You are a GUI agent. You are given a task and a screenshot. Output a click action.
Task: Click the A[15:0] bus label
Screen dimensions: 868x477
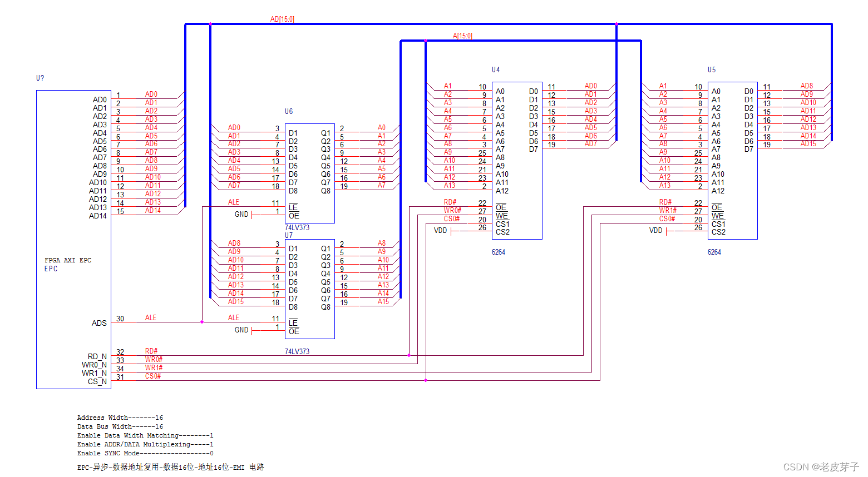[462, 36]
